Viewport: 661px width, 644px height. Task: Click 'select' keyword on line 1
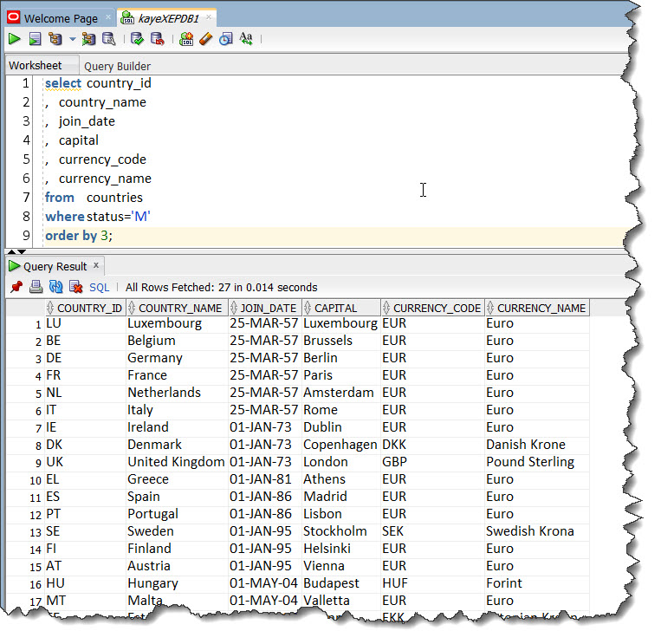63,83
